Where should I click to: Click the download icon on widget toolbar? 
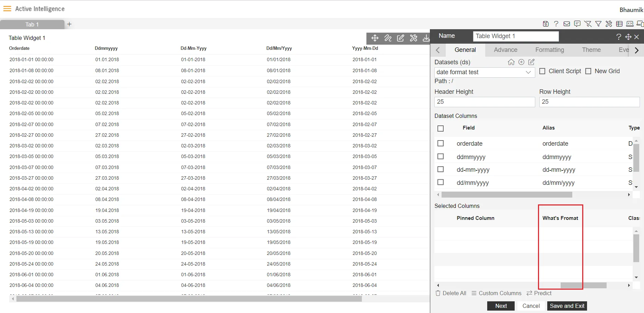tap(426, 38)
